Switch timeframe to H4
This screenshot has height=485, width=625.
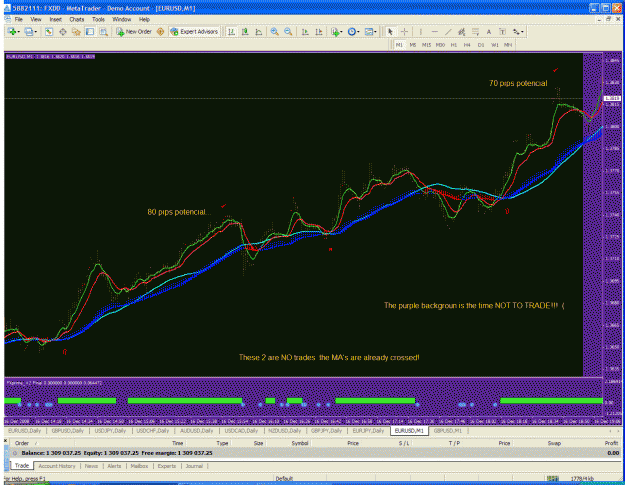[x=467, y=45]
